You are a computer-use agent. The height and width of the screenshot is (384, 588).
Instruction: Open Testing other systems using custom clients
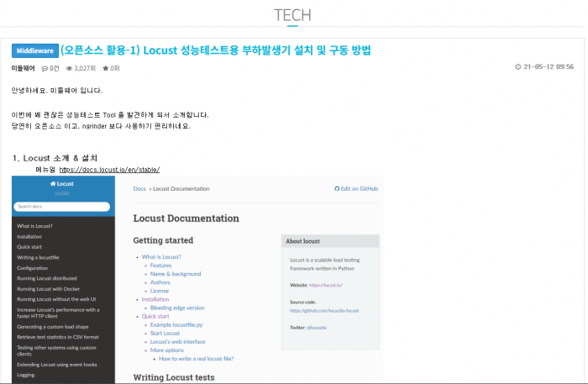pyautogui.click(x=56, y=350)
